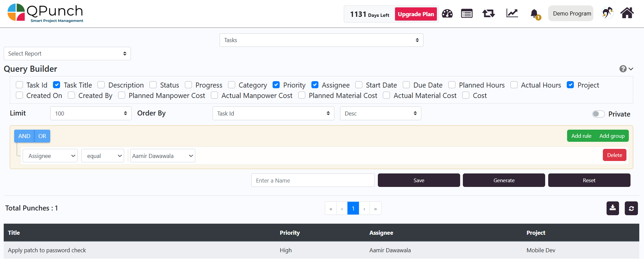
Task: Open the Select Report dropdown
Action: pos(67,54)
